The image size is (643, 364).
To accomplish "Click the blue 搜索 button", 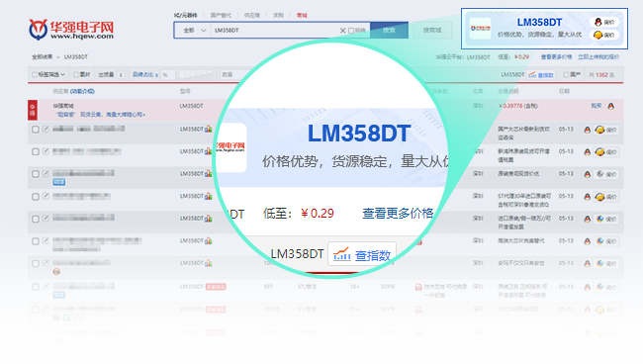I will pyautogui.click(x=389, y=31).
